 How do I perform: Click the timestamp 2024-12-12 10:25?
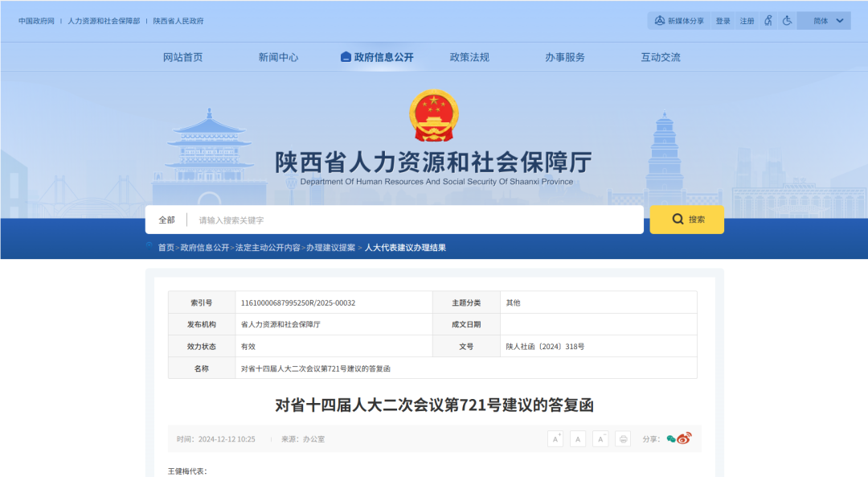pos(227,438)
